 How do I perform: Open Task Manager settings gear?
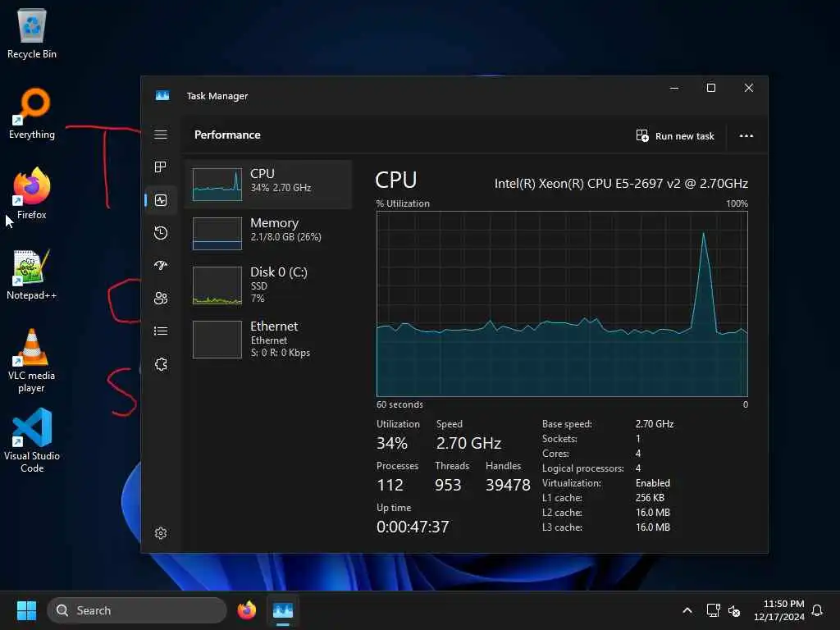coord(161,533)
